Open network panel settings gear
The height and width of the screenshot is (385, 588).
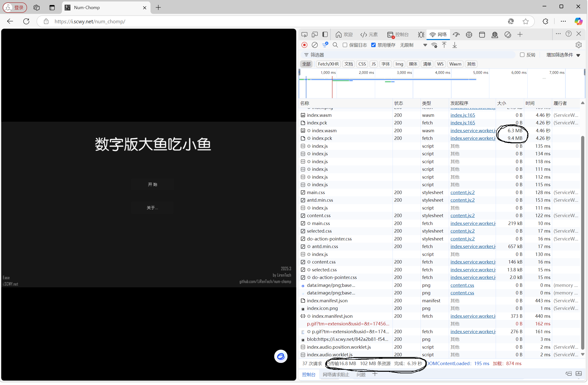tap(579, 45)
